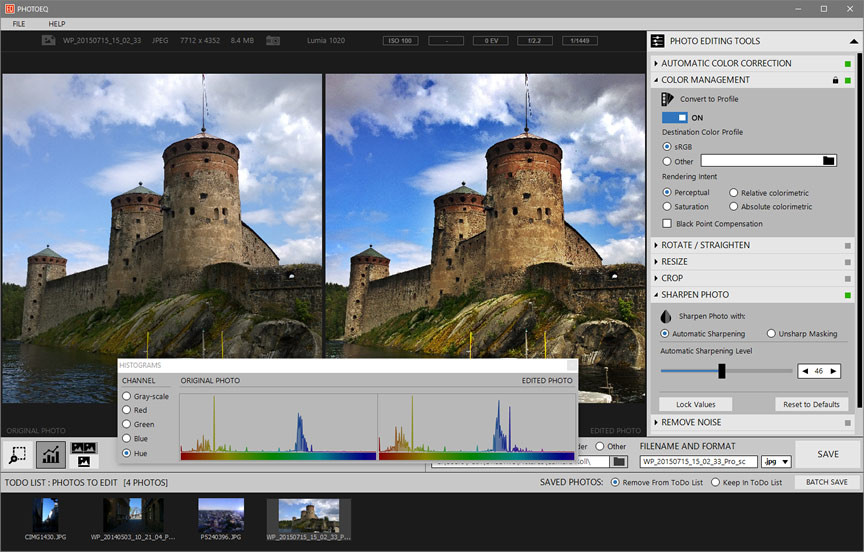Click the output filename input field

point(698,462)
